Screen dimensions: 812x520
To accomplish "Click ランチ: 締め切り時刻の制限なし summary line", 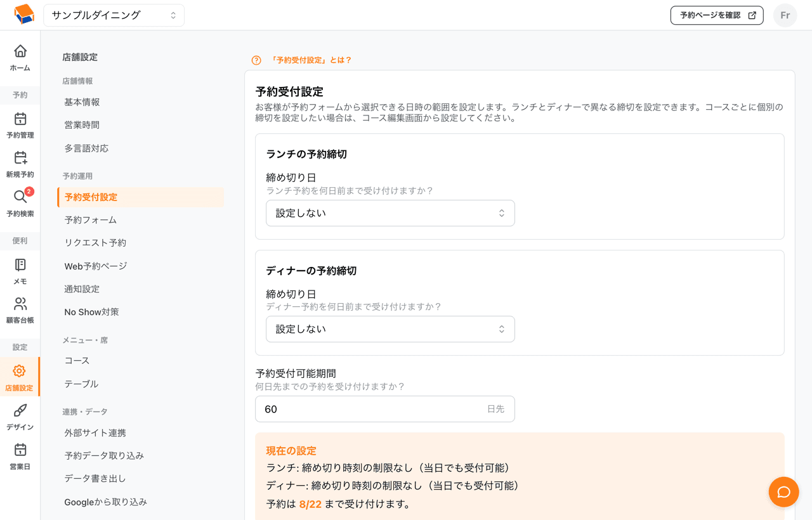I will coord(388,468).
